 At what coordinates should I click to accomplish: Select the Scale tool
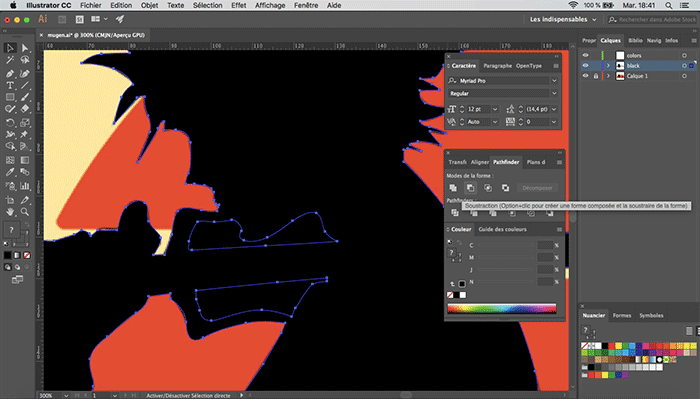click(25, 122)
